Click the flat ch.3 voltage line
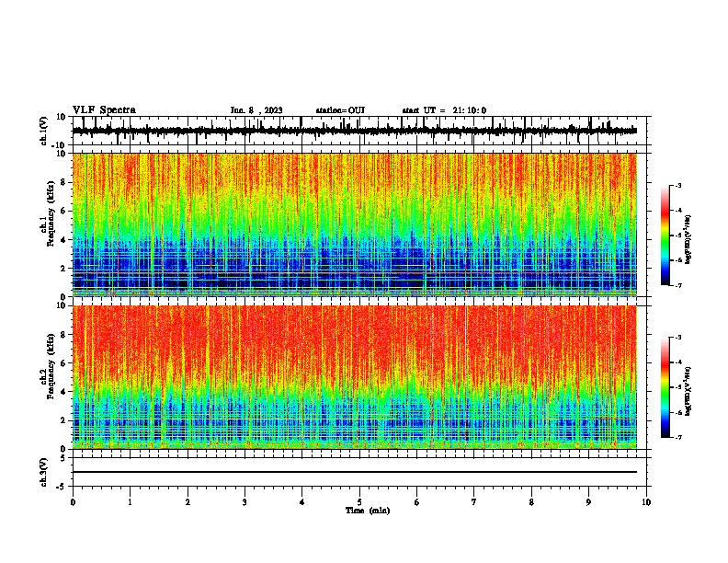 [x=354, y=472]
